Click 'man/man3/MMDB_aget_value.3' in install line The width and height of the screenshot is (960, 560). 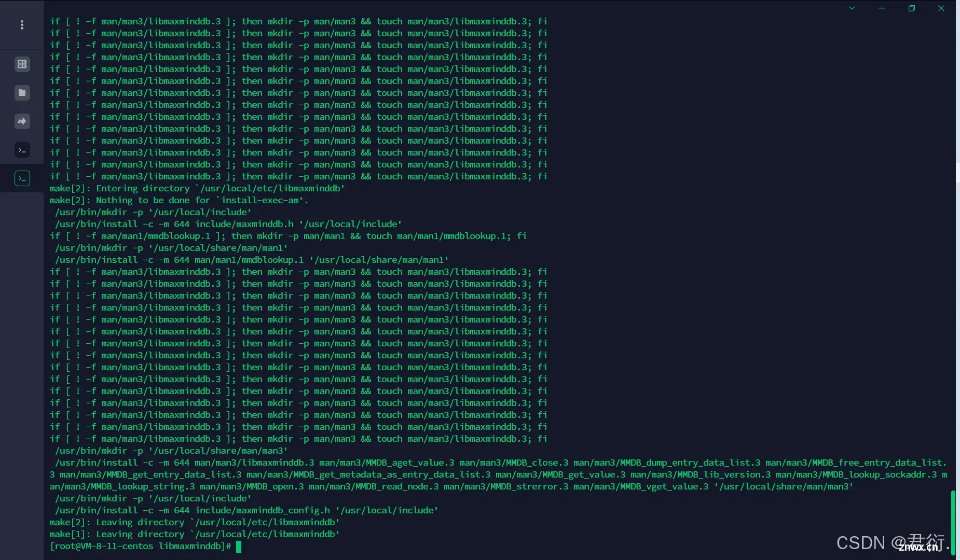(387, 463)
